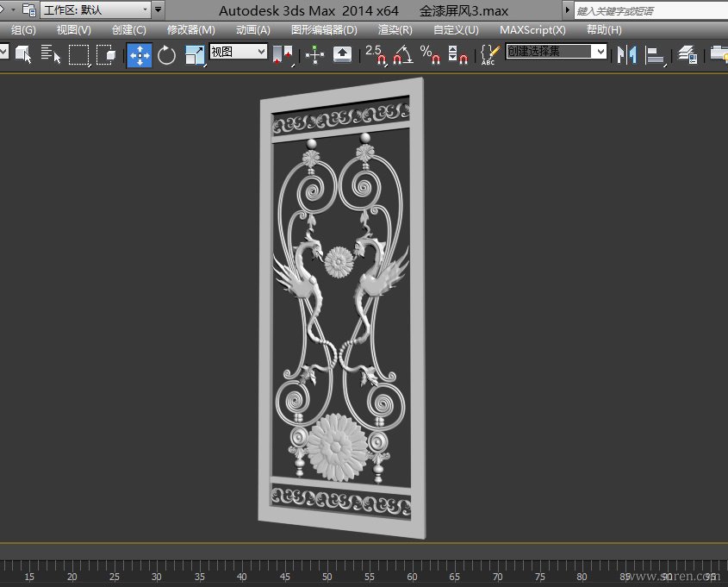
Task: Choose the Rectangular Selection Region tool
Action: point(79,54)
